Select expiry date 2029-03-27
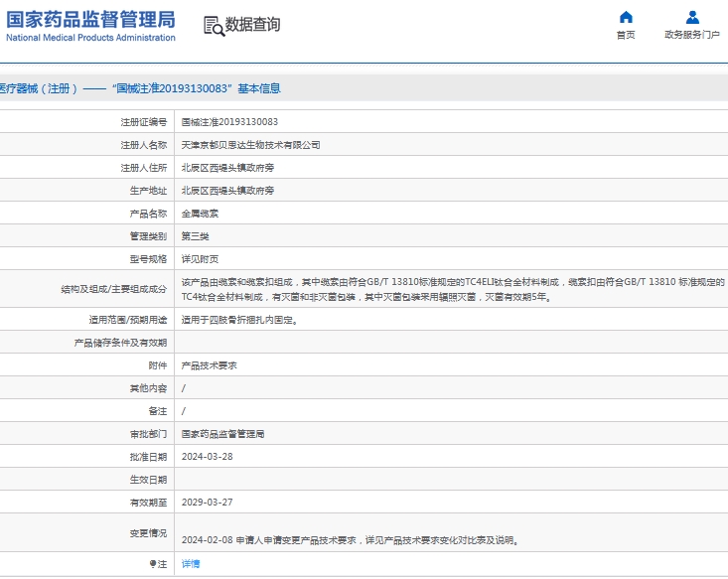Screen dimensions: 728x579 (x=207, y=503)
